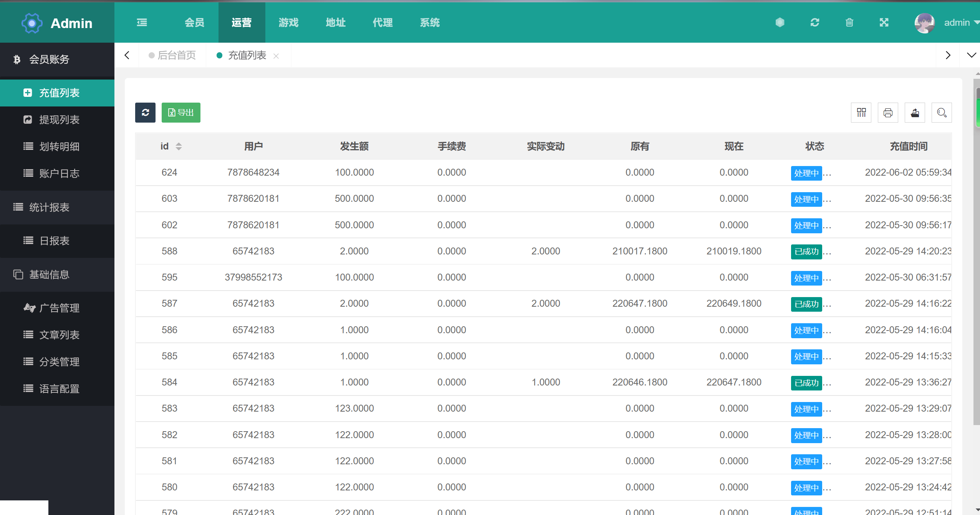Click the export 导出 button
The height and width of the screenshot is (515, 980).
(182, 112)
